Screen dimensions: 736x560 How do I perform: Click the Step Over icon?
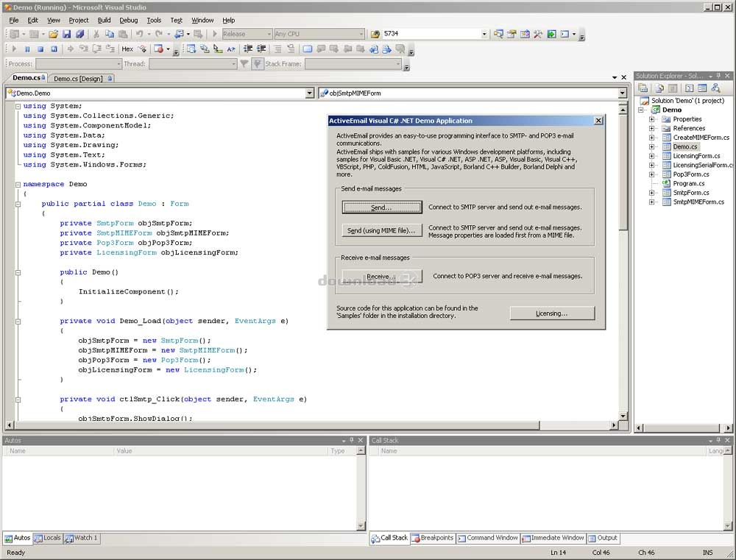tap(96, 49)
